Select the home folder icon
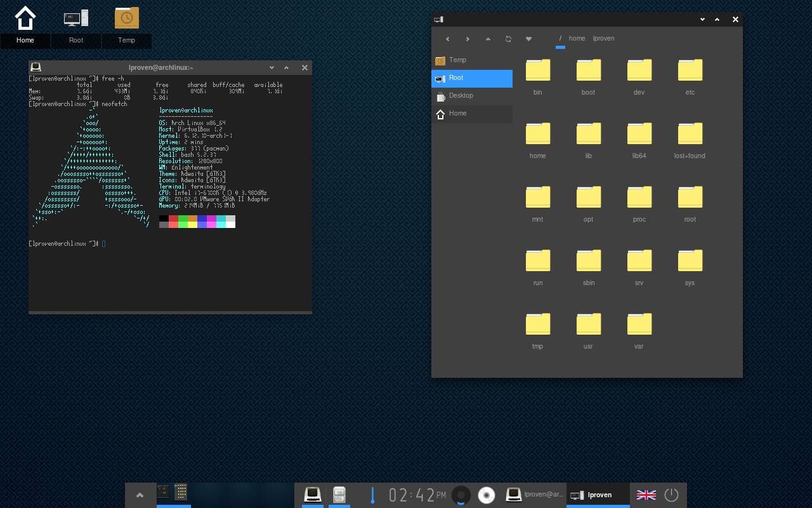This screenshot has width=812, height=508. (x=538, y=140)
